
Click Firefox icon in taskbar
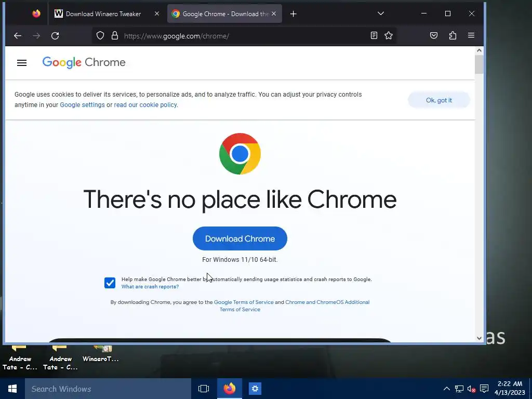point(230,389)
